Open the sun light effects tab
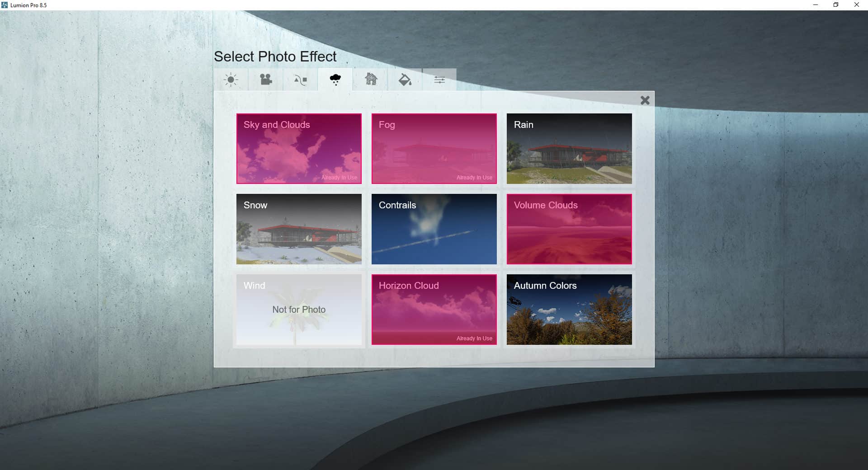 231,80
